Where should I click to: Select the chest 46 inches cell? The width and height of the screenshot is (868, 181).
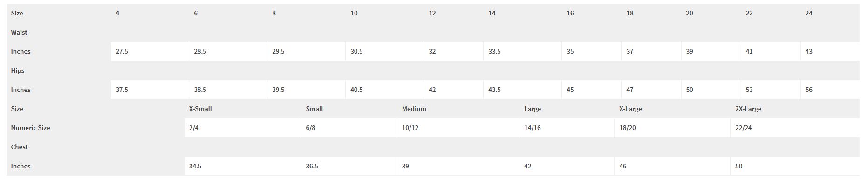click(672, 166)
